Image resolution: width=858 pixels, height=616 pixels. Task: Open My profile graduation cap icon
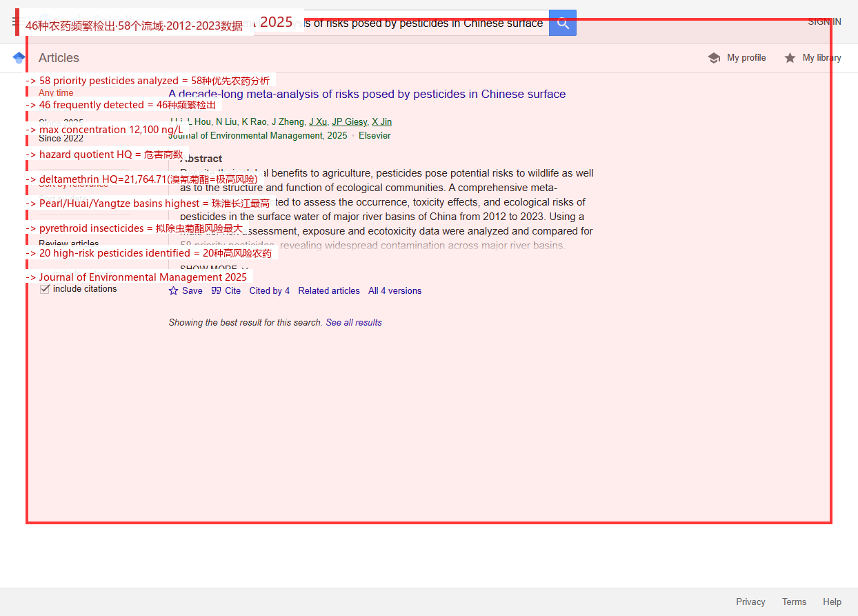coord(714,58)
